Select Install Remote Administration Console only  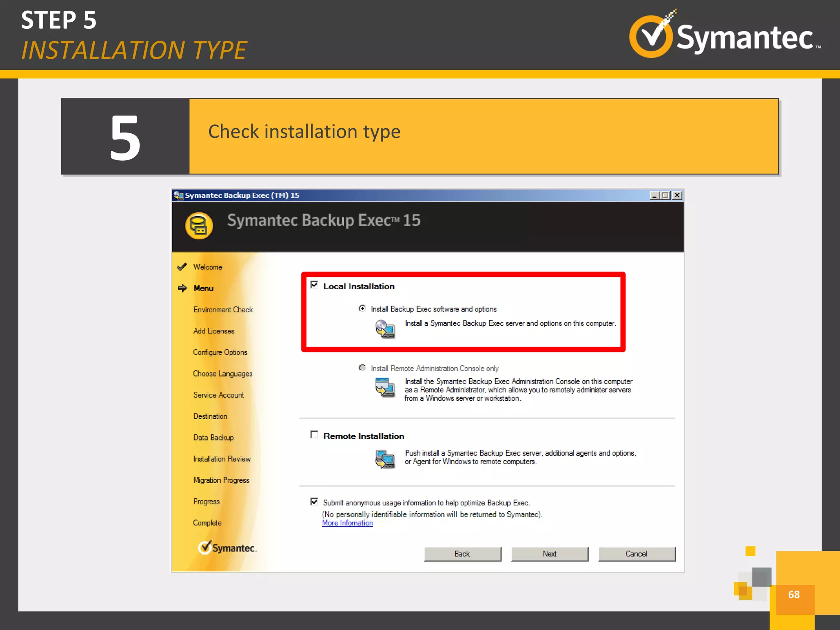[362, 367]
